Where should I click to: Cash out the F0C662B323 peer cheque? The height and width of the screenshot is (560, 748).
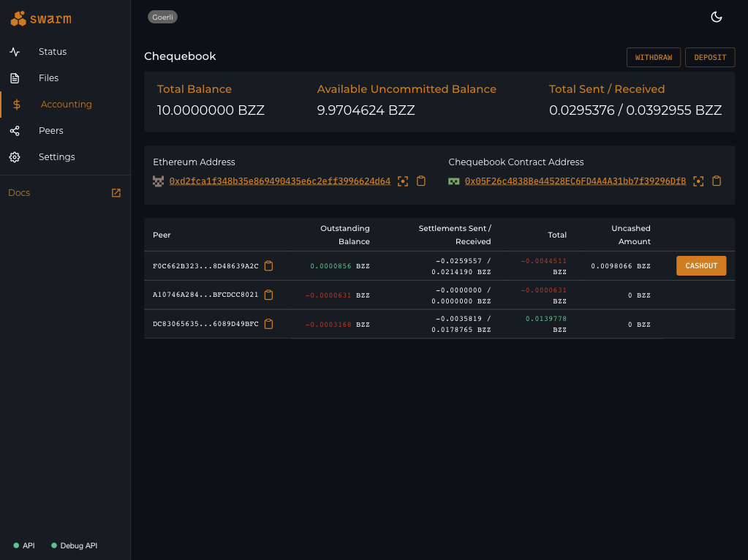click(x=701, y=266)
